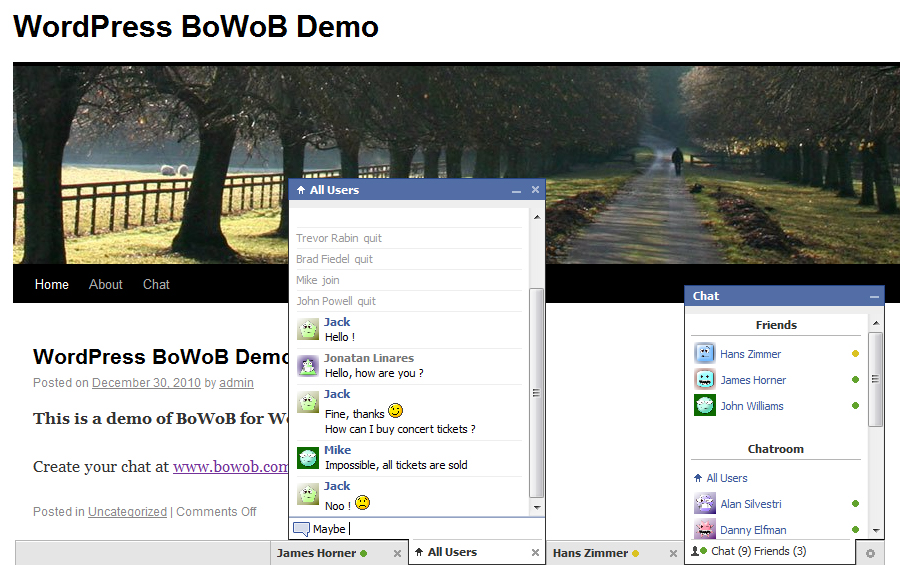
Task: Open the About page menu item
Action: tap(106, 284)
